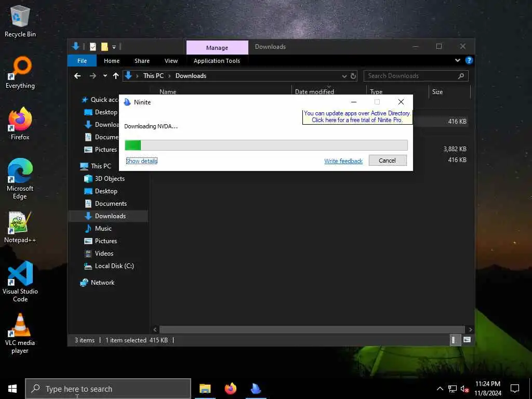
Task: Open the Recycle Bin desktop icon
Action: coord(20,21)
